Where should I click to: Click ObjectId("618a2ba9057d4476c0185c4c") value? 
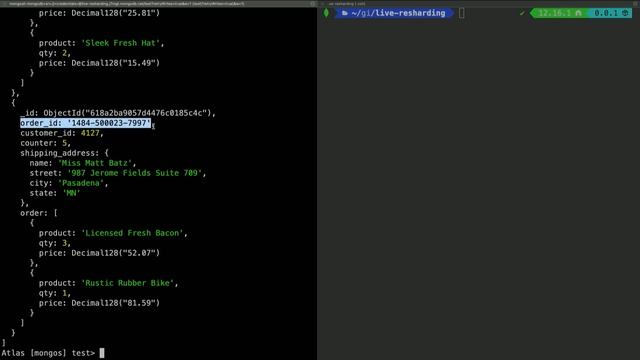(127, 113)
